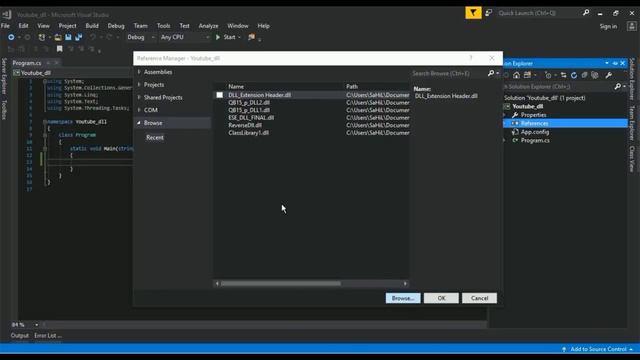Click the Reference Manager help question mark

pos(471,58)
